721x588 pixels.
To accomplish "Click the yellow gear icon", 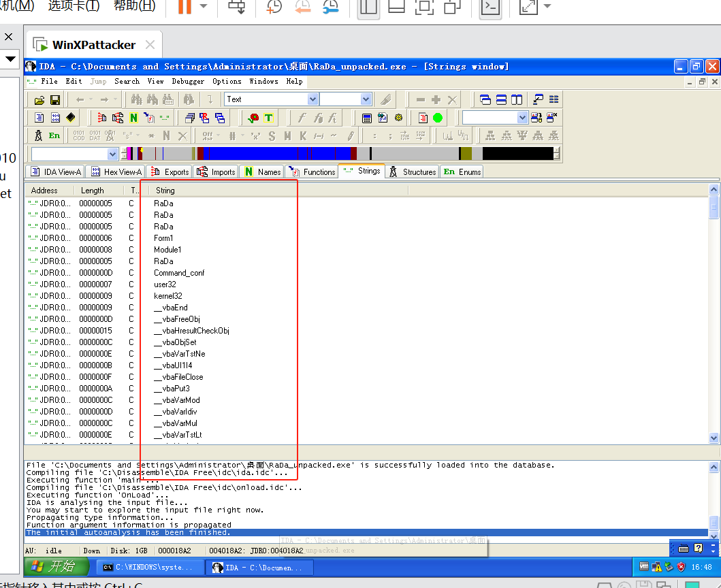I will click(x=398, y=118).
